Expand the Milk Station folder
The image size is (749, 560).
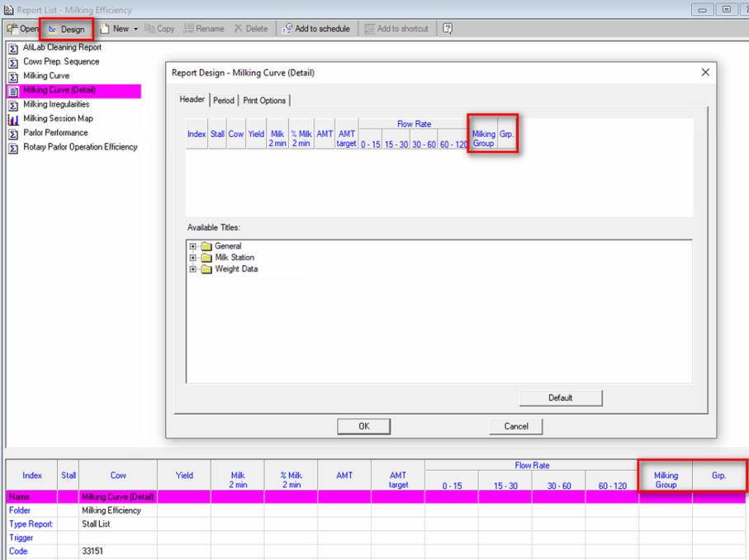pyautogui.click(x=193, y=258)
